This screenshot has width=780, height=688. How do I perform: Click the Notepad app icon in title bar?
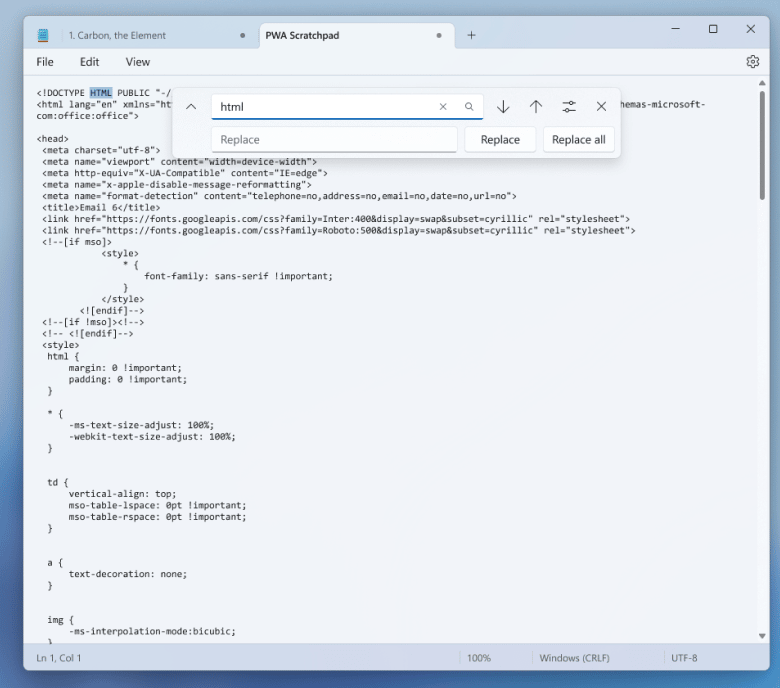coord(43,35)
